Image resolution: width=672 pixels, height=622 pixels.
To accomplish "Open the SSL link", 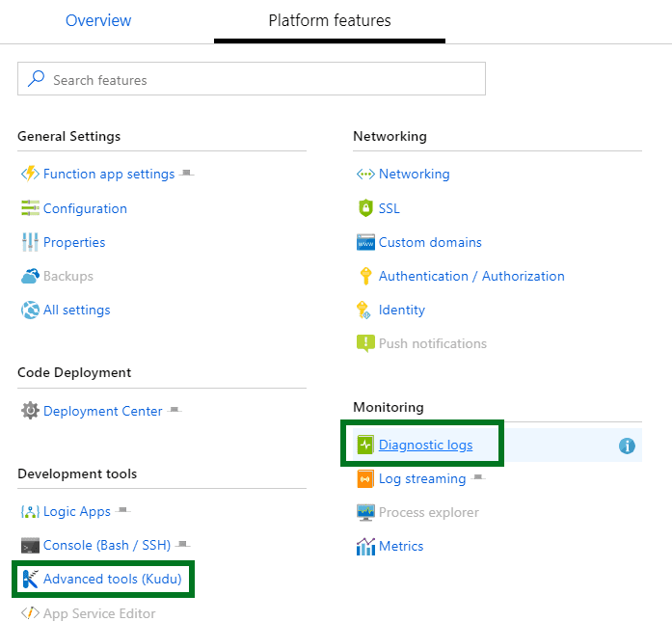I will pos(390,208).
